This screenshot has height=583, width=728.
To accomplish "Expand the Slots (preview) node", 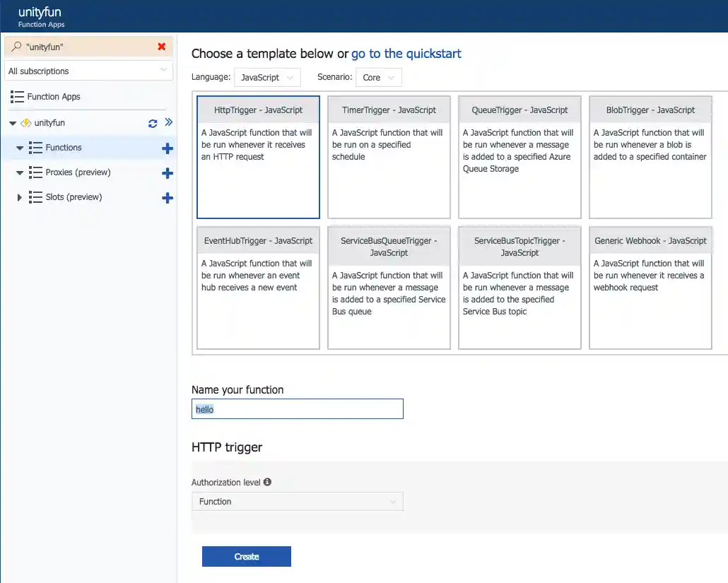I will point(20,197).
